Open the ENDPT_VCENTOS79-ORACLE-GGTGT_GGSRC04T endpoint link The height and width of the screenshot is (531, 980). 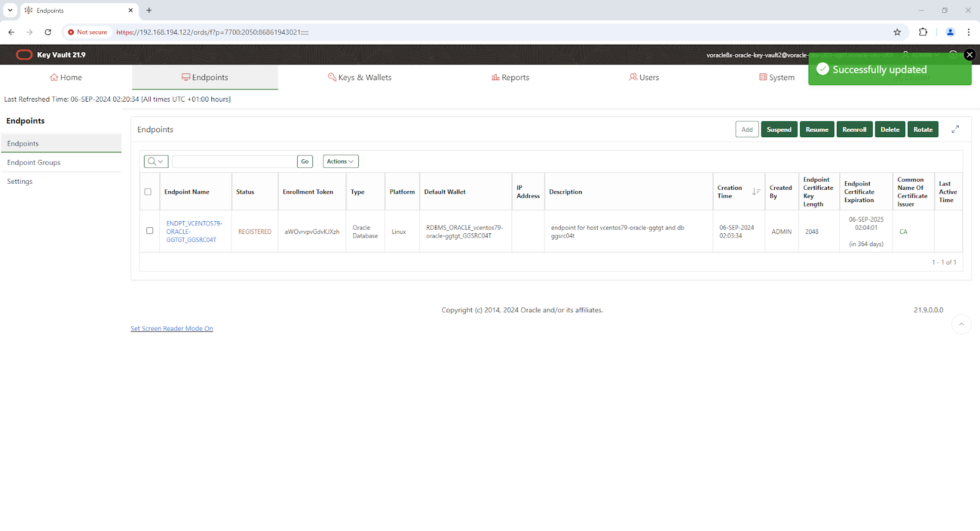(x=194, y=232)
